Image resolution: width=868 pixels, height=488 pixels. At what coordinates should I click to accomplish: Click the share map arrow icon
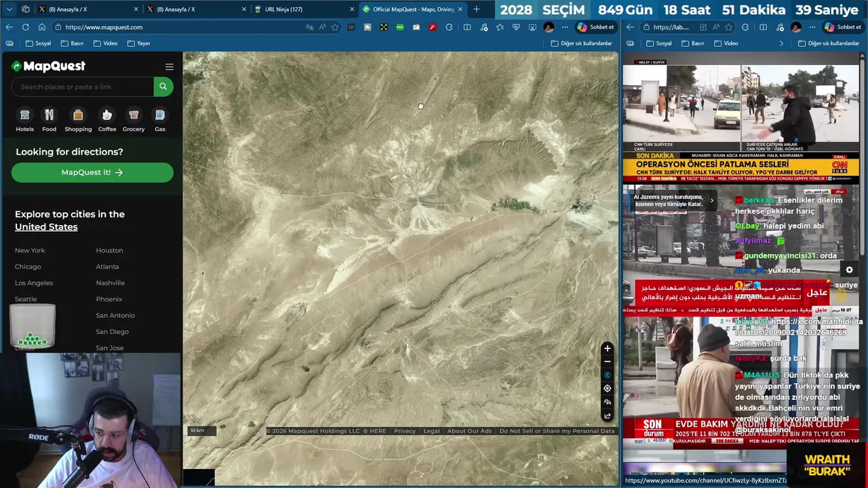pos(607,416)
